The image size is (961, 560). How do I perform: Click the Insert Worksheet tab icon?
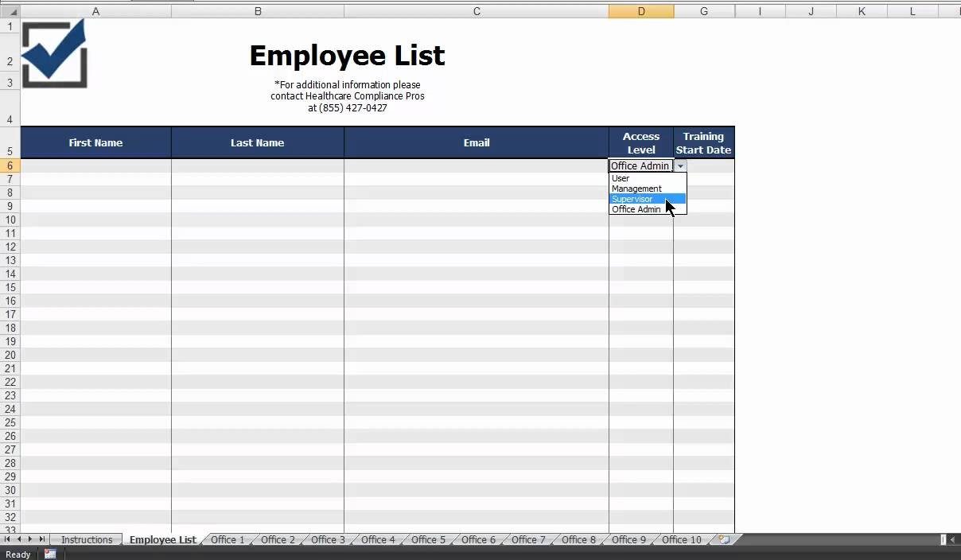coord(722,539)
